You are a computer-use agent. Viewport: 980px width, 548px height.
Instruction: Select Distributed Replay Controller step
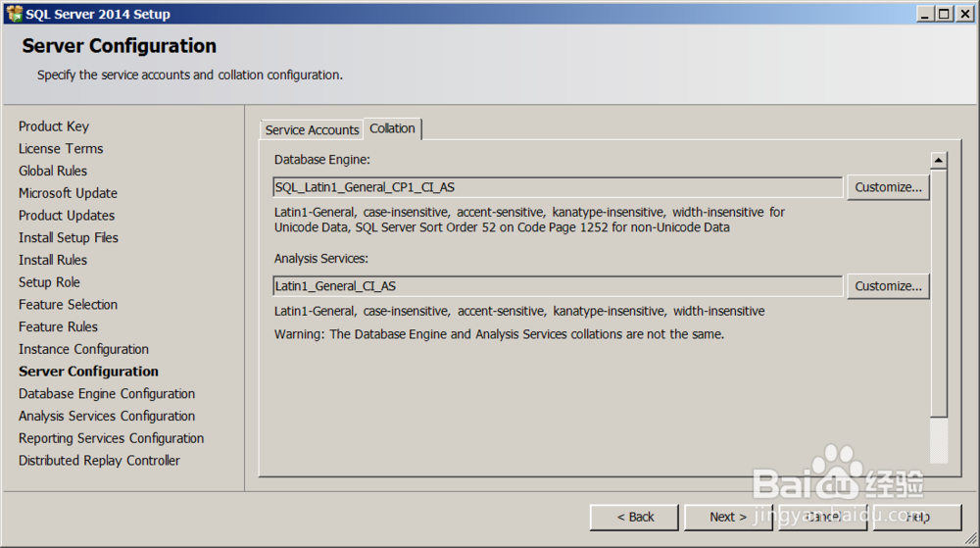point(99,461)
